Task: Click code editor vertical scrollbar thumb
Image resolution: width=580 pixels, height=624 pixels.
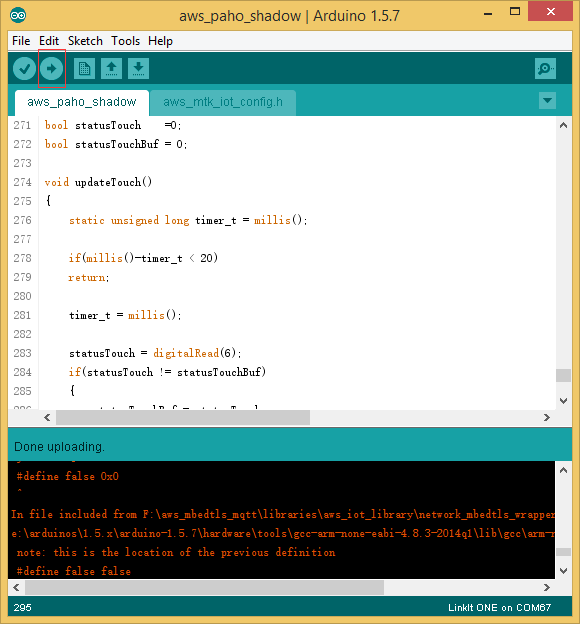Action: click(563, 375)
